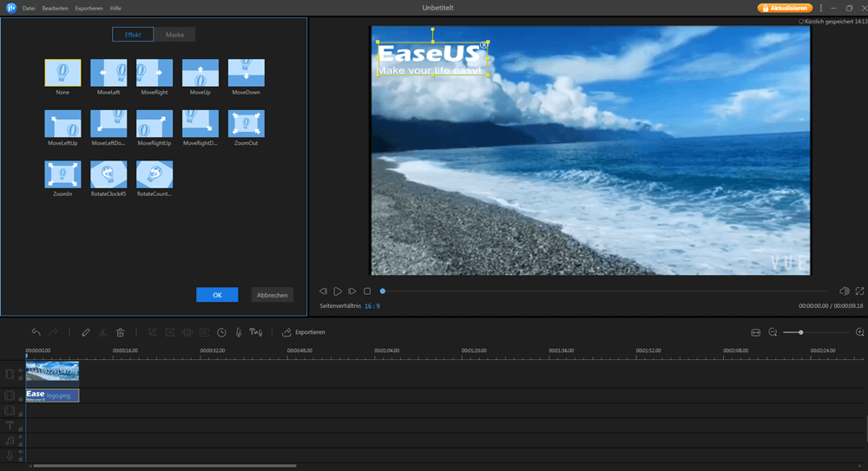Click the Abbrechen button

click(272, 295)
